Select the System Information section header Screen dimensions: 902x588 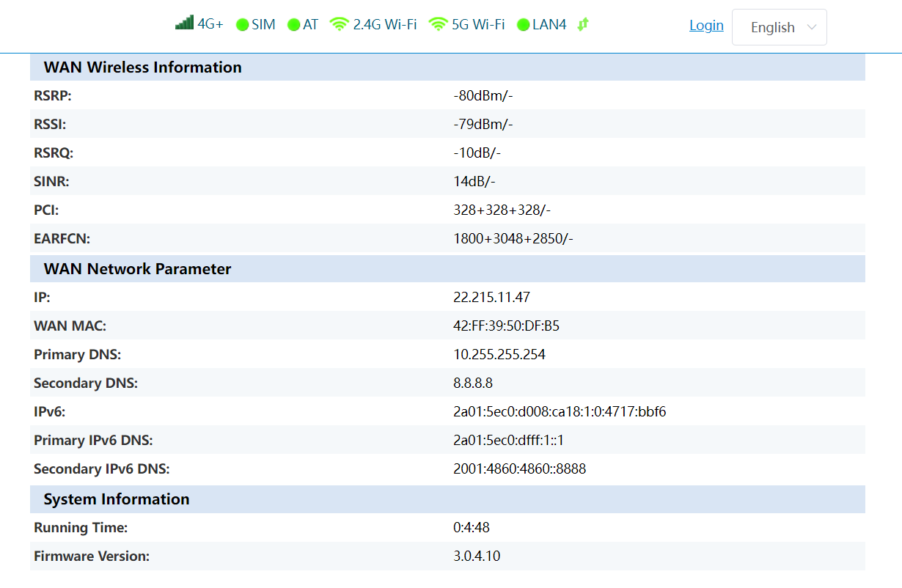pyautogui.click(x=117, y=499)
